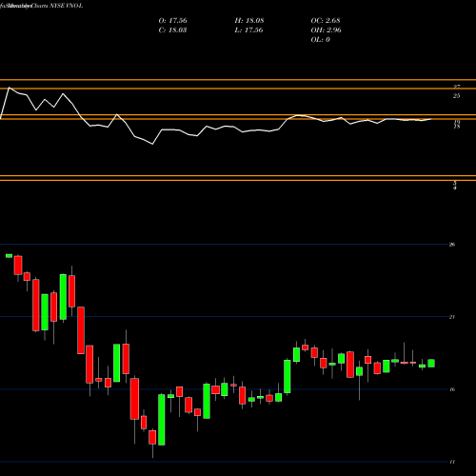Click the 'OH: 2.96' value

[x=327, y=30]
